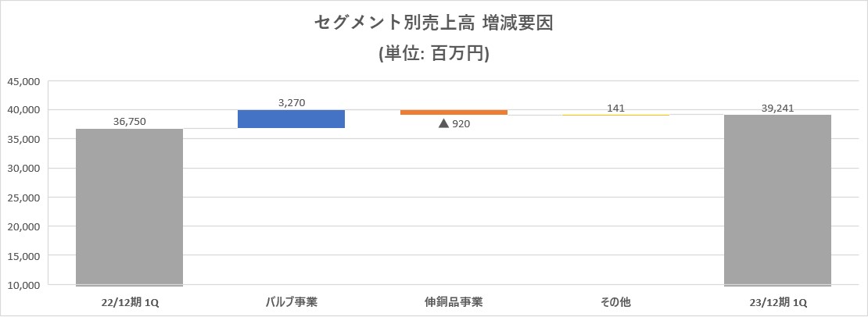
Task: Click the 45,000 vertical axis value
Action: pos(23,81)
